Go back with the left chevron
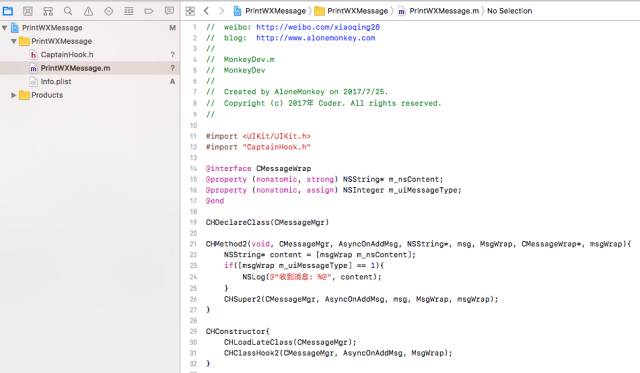Image resolution: width=640 pixels, height=373 pixels. [206, 11]
